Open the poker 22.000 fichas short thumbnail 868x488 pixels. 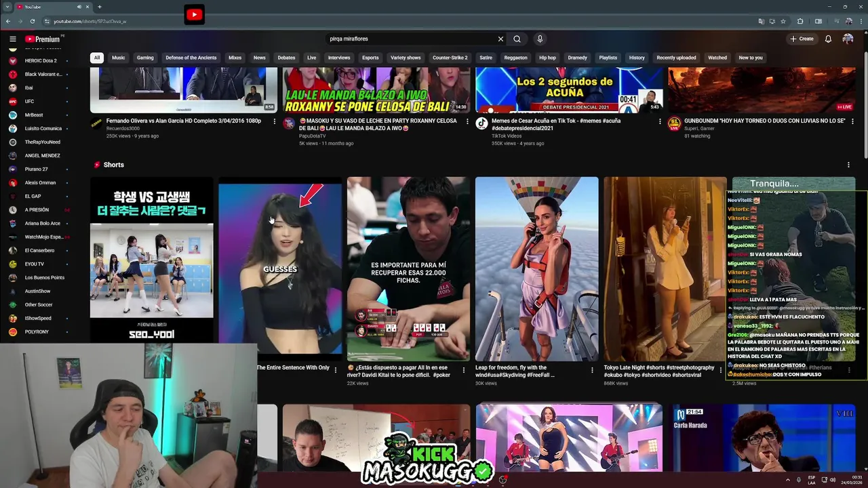408,268
